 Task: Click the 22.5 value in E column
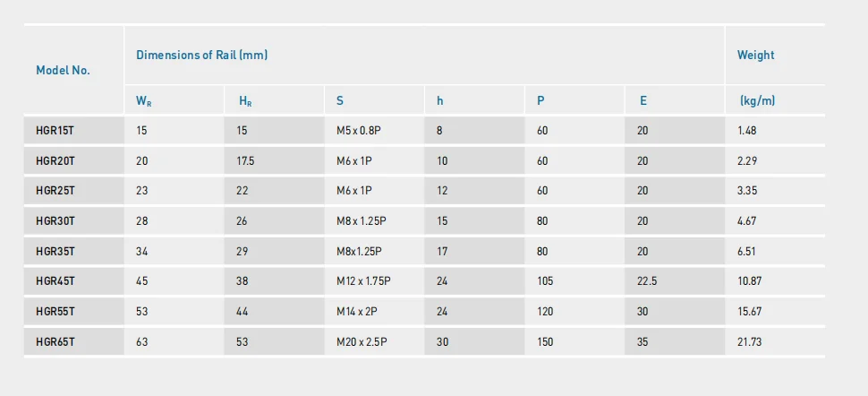pos(647,281)
